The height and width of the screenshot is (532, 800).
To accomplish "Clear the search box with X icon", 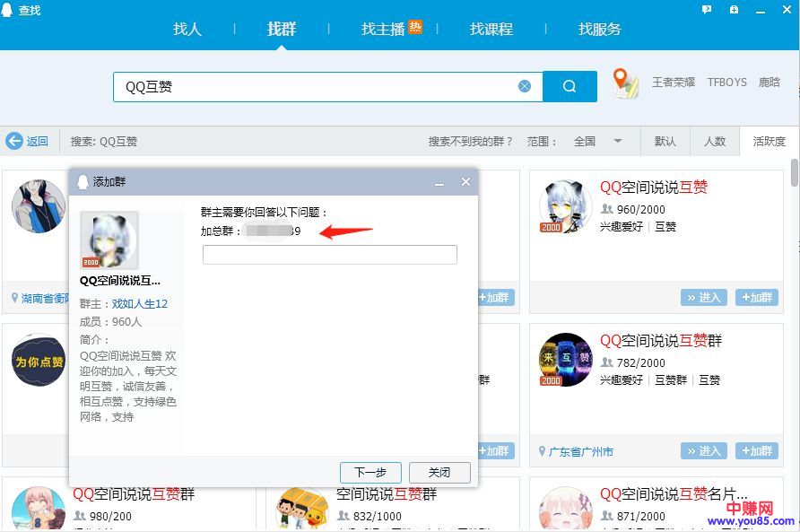I will tap(525, 86).
